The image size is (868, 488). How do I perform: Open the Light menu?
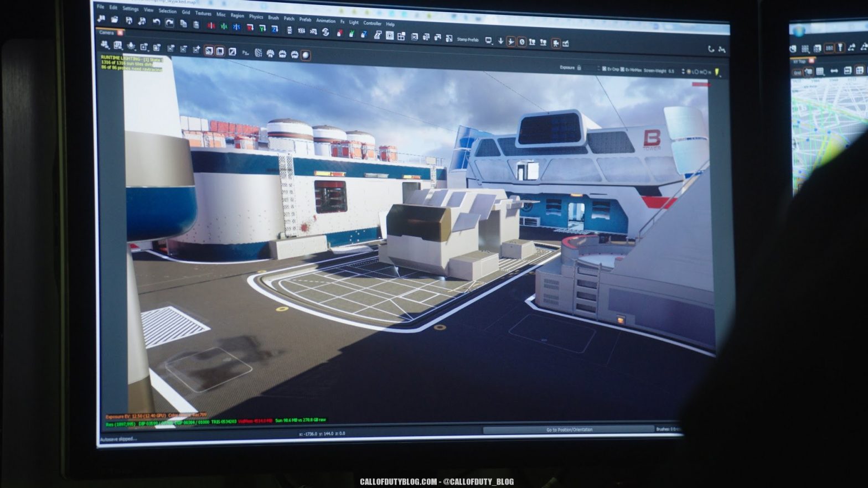click(x=354, y=22)
